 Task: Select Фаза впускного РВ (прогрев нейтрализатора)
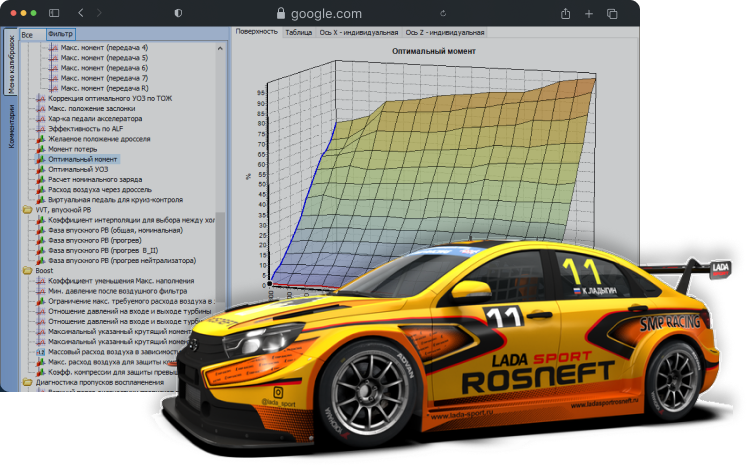tap(122, 260)
